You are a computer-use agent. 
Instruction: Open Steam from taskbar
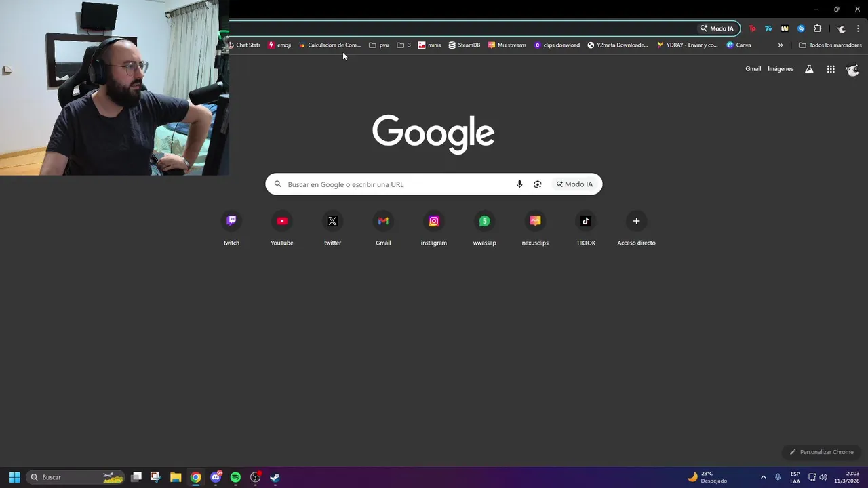tap(275, 477)
